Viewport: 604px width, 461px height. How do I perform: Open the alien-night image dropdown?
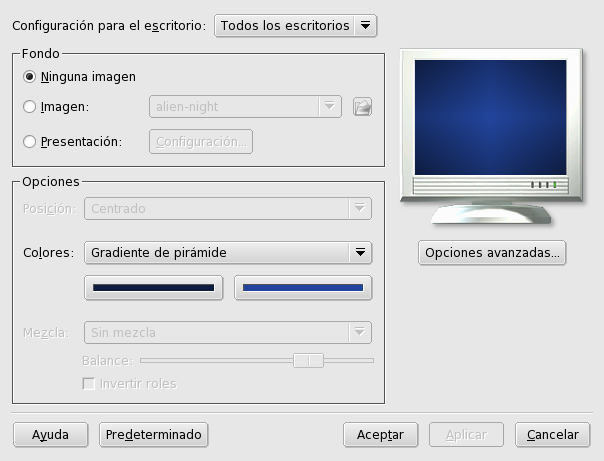point(245,107)
